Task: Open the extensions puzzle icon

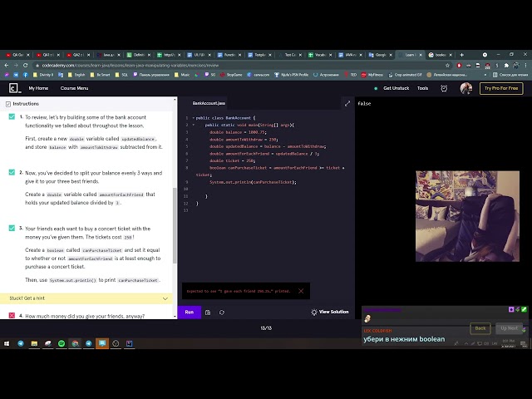Action: [x=506, y=65]
